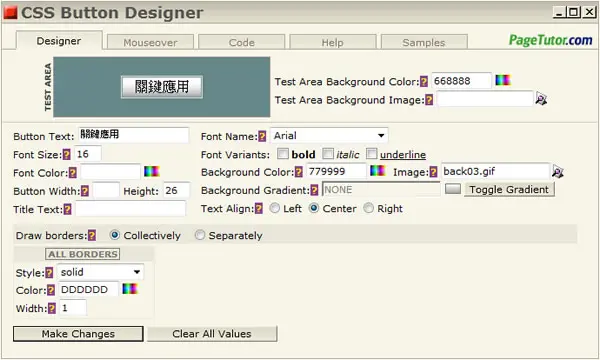Click the preview button in test area
Screen dimensions: 600x360
coord(162,87)
